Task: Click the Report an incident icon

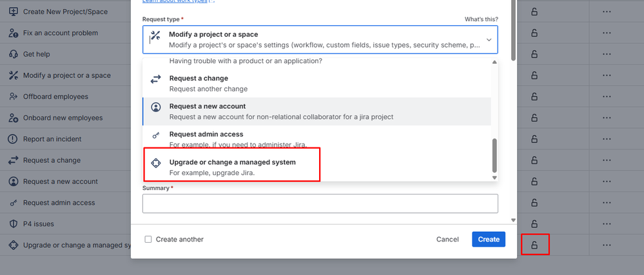Action: click(x=13, y=138)
